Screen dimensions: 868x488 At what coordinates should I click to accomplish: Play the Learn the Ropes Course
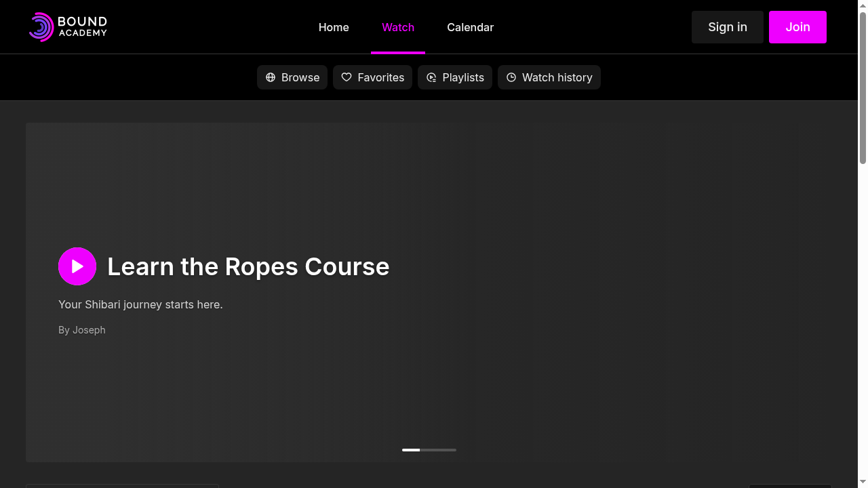[77, 266]
